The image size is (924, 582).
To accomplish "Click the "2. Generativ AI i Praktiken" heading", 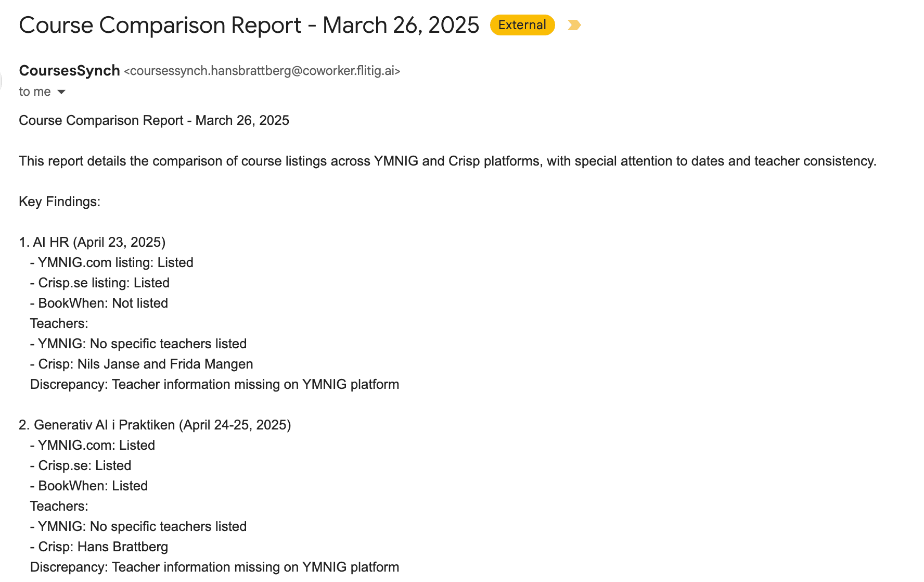I will coord(155,425).
